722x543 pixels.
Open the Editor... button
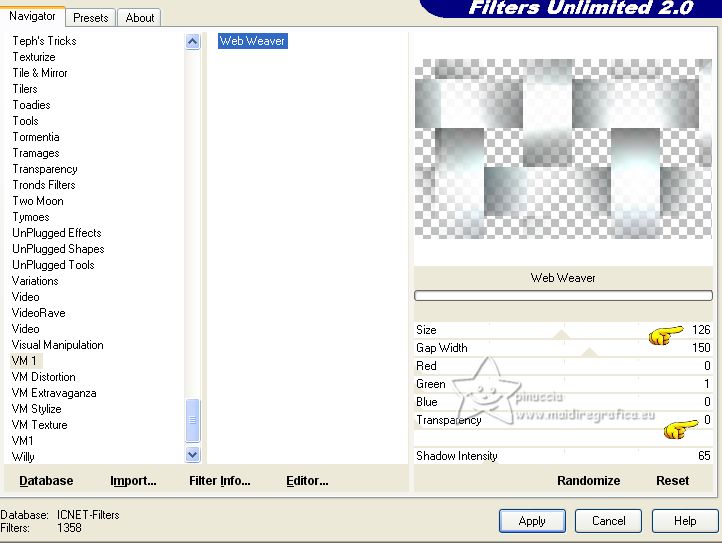point(307,481)
